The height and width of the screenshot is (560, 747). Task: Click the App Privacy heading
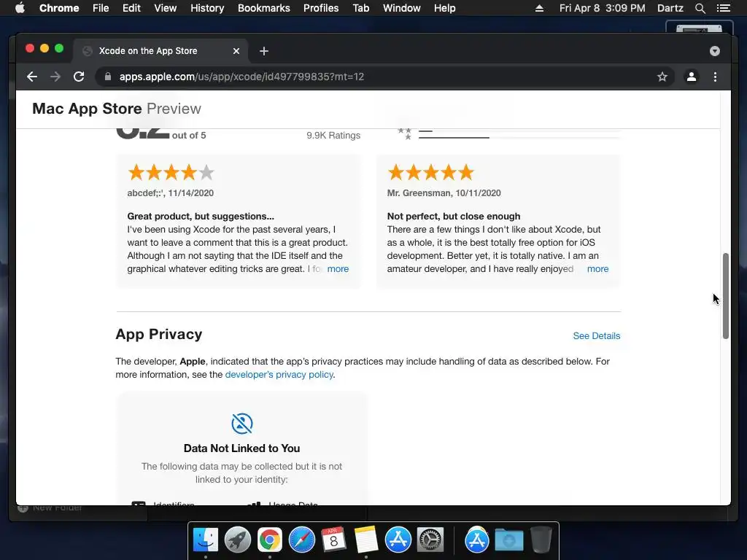(x=158, y=334)
